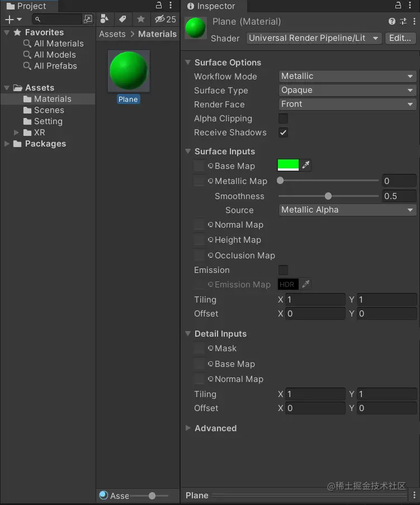Image resolution: width=420 pixels, height=505 pixels.
Task: Open the Project panel three-dot menu
Action: click(171, 5)
